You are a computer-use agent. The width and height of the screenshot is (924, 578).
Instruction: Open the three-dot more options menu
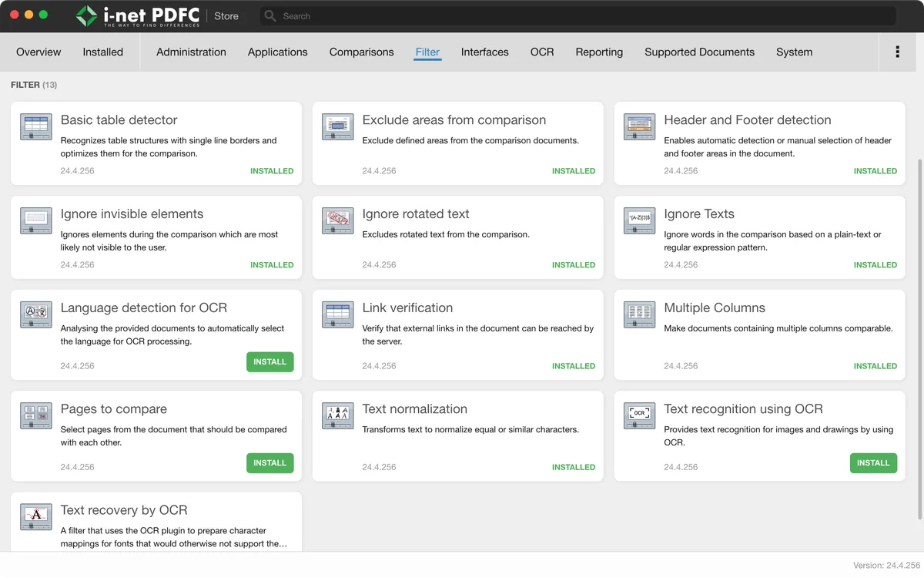[897, 52]
